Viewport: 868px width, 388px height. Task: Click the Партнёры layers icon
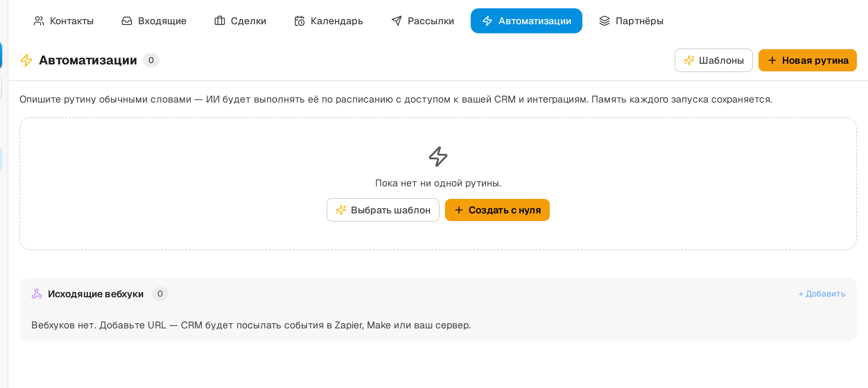click(605, 21)
